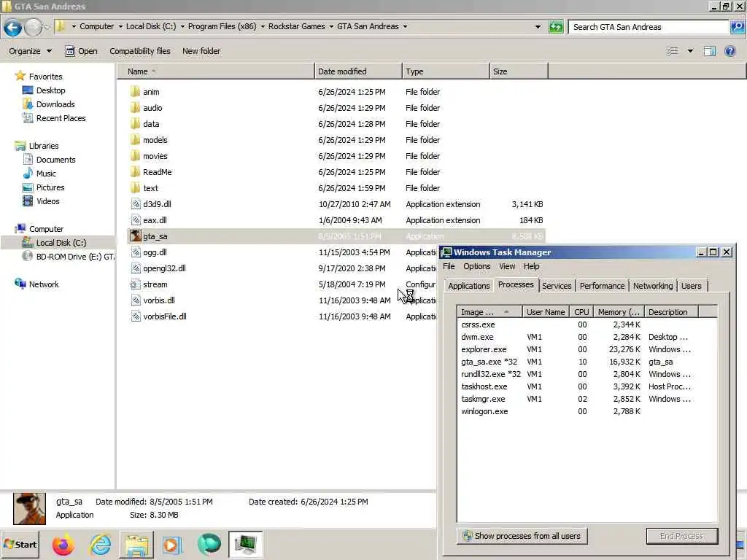Open the Videos library
Viewport: 747px width, 560px height.
click(41, 201)
